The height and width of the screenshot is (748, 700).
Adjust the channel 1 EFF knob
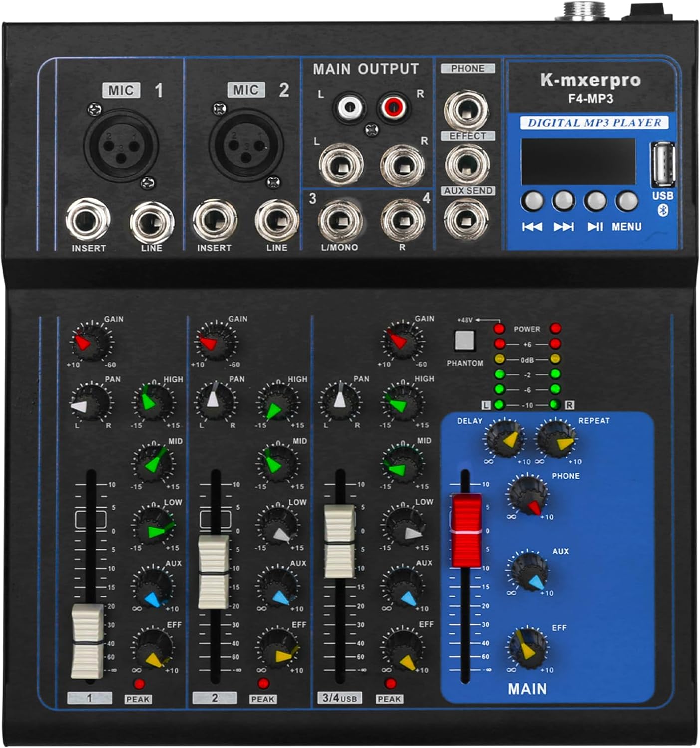(x=153, y=649)
